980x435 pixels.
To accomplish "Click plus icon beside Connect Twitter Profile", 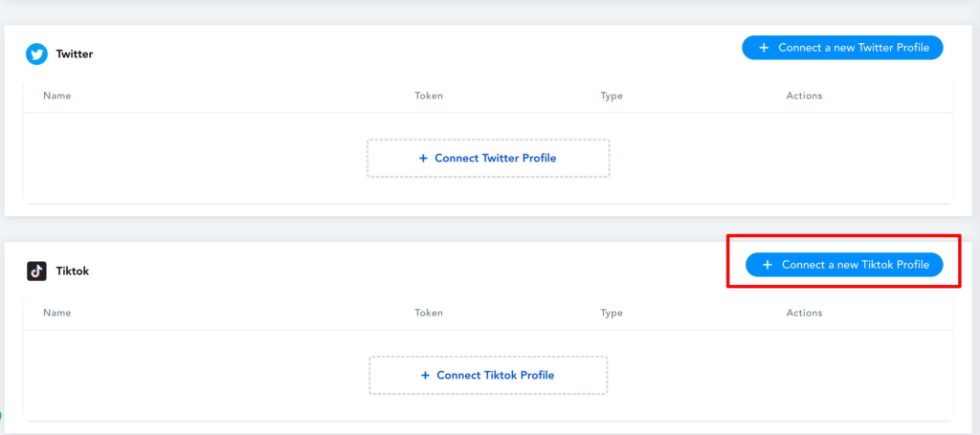I will click(x=423, y=159).
